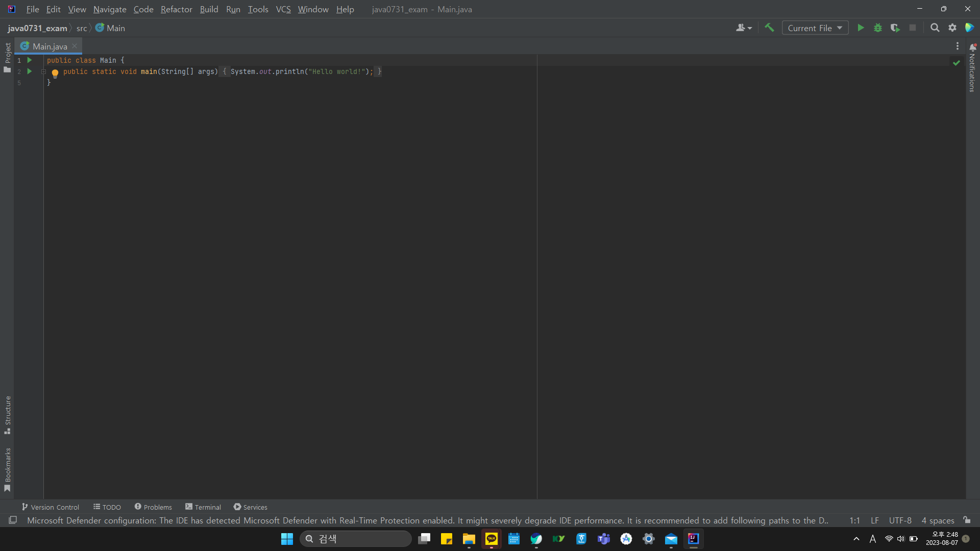The width and height of the screenshot is (980, 551).
Task: Open the user account dropdown in toolbar
Action: point(744,28)
